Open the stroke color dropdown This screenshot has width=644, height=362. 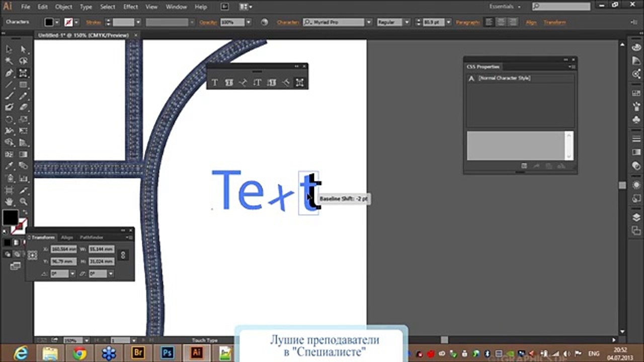pyautogui.click(x=76, y=23)
